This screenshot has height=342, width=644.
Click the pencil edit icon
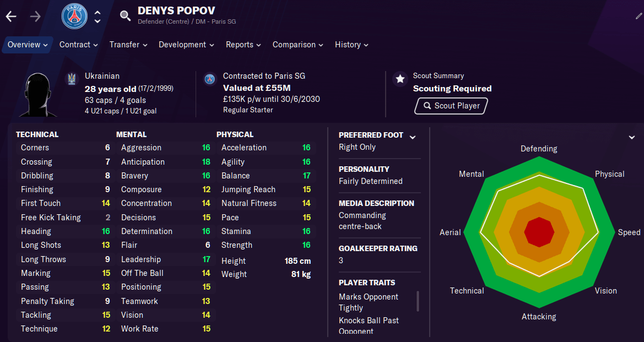[638, 16]
